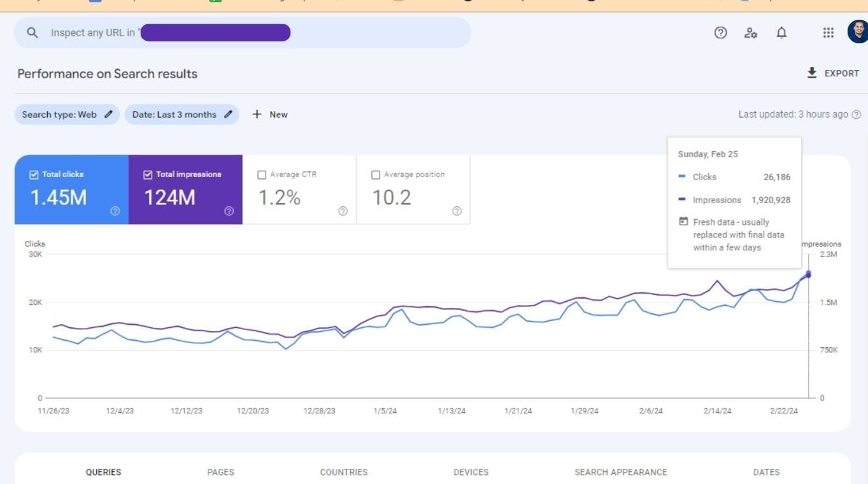Switch to the SEARCH APPEARANCE tab
This screenshot has width=868, height=484.
click(x=620, y=472)
